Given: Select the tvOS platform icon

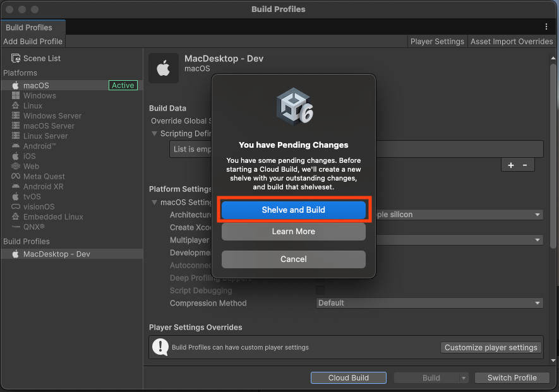Looking at the screenshot, I should [x=16, y=196].
